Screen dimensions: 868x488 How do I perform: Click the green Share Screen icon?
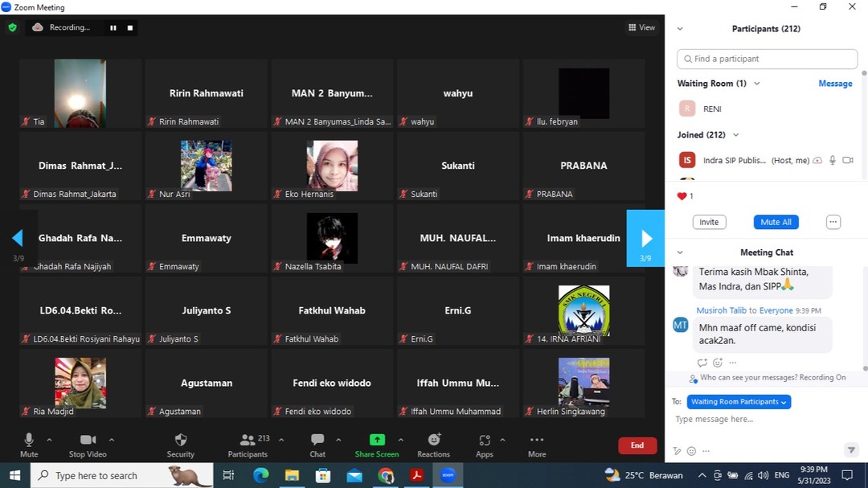pos(377,440)
